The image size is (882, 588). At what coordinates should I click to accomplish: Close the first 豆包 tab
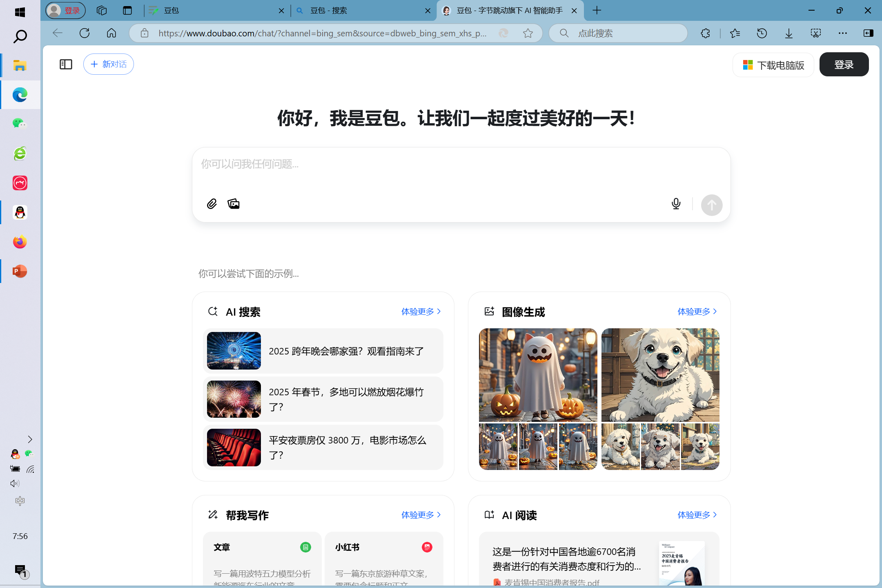[x=281, y=11]
